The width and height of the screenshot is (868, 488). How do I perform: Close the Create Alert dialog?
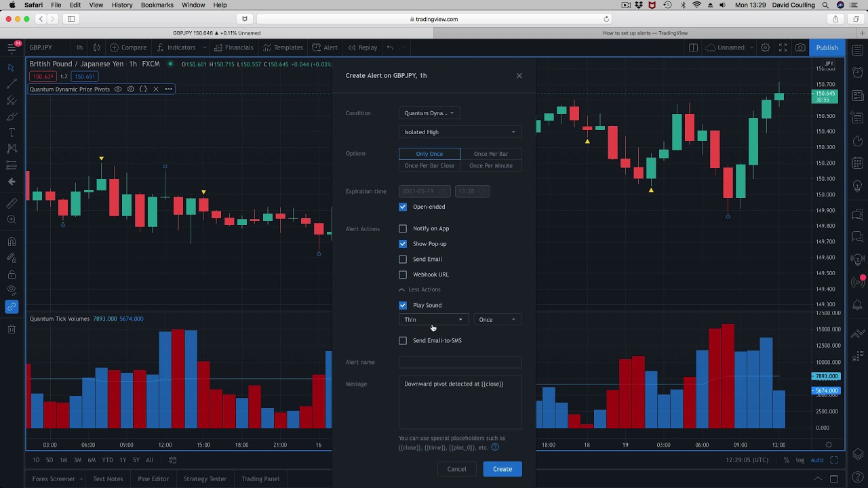(x=519, y=75)
